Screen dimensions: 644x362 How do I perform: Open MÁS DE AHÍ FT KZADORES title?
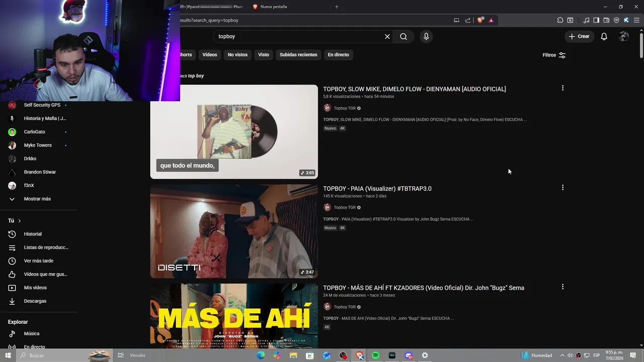coord(424,288)
